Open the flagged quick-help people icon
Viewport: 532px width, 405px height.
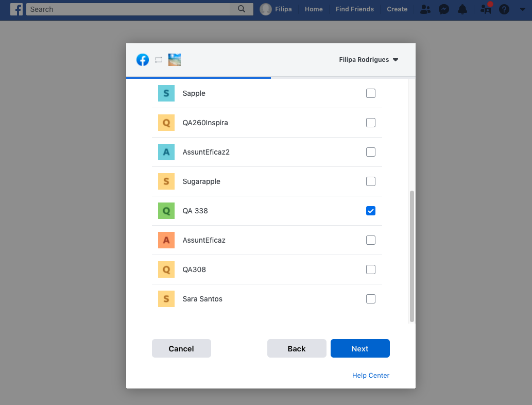486,8
